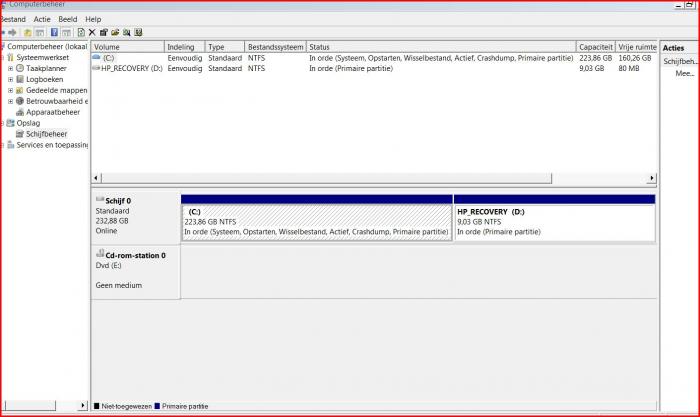700x417 pixels.
Task: Click the Systeemwerkset tools icon
Action: (x=10, y=58)
